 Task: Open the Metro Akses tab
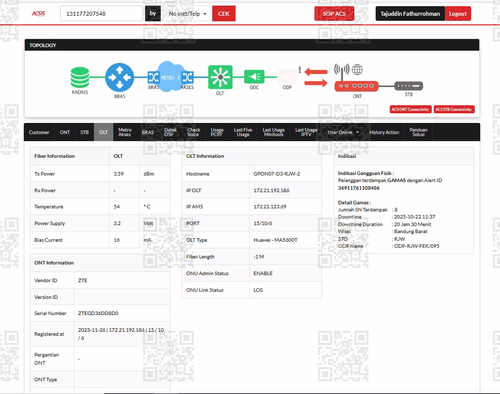(x=125, y=132)
